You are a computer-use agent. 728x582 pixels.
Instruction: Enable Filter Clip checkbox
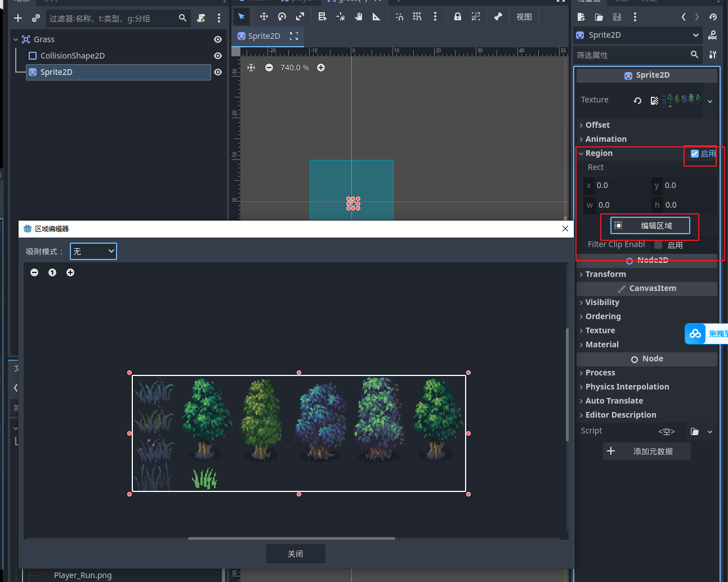coord(658,245)
